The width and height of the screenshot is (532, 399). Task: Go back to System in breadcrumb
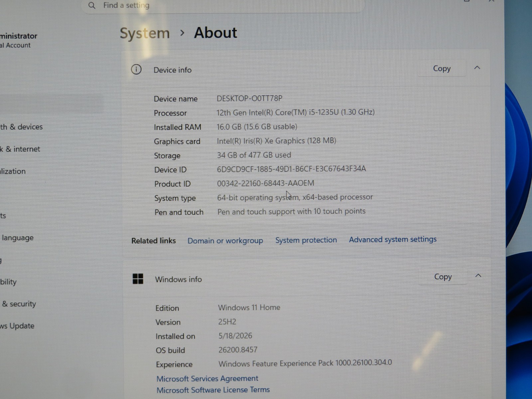145,33
